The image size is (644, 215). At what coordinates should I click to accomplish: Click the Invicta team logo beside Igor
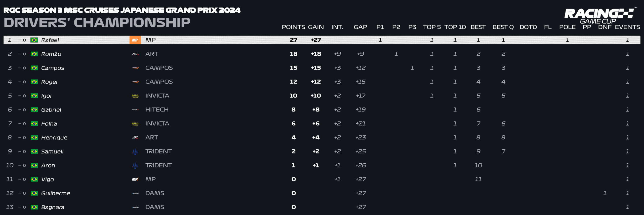pyautogui.click(x=135, y=96)
